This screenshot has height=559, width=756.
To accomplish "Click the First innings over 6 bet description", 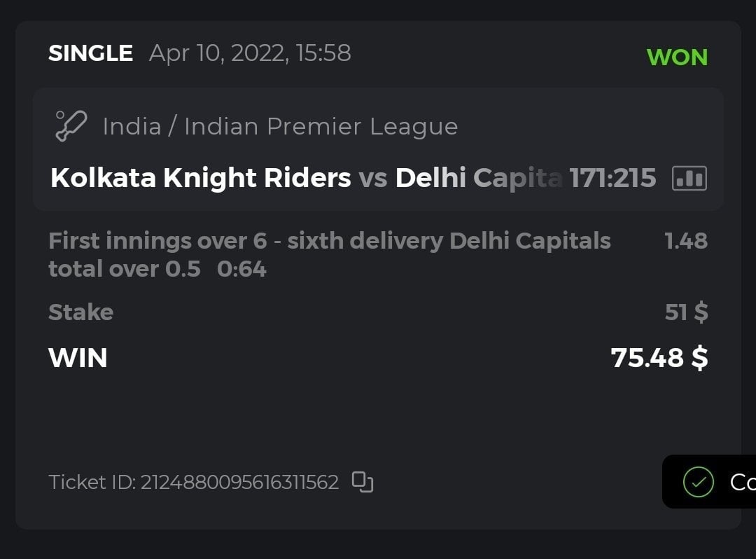I will [x=329, y=242].
